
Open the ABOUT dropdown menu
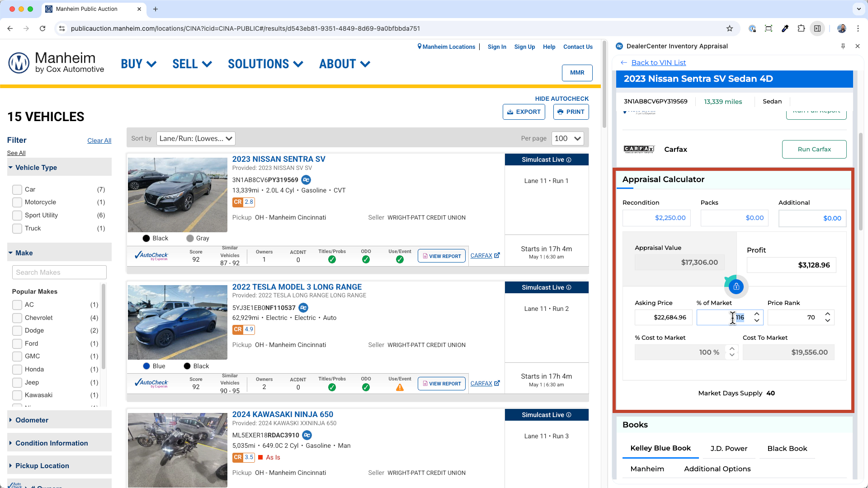click(x=344, y=64)
